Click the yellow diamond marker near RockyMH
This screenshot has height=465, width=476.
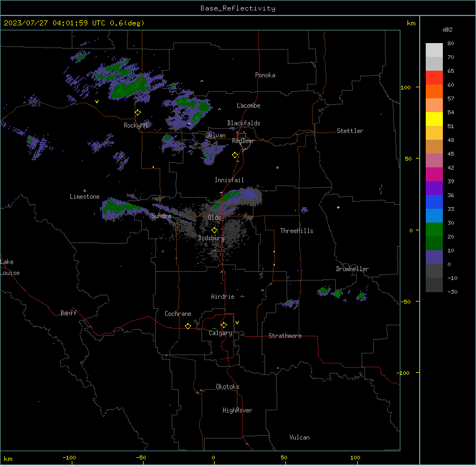point(138,113)
